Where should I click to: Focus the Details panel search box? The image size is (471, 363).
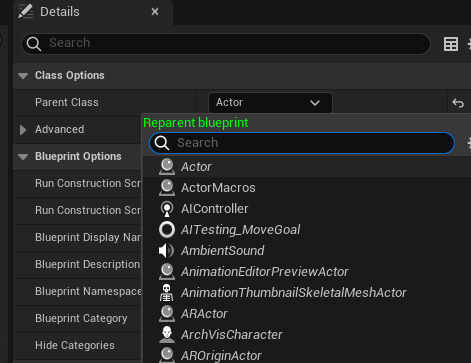click(226, 43)
